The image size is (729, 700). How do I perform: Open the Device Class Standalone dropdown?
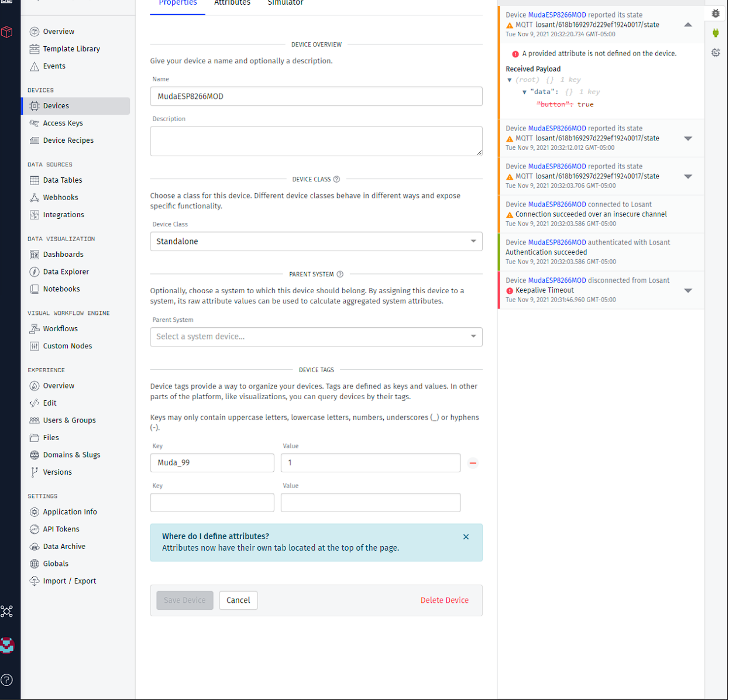tap(316, 241)
